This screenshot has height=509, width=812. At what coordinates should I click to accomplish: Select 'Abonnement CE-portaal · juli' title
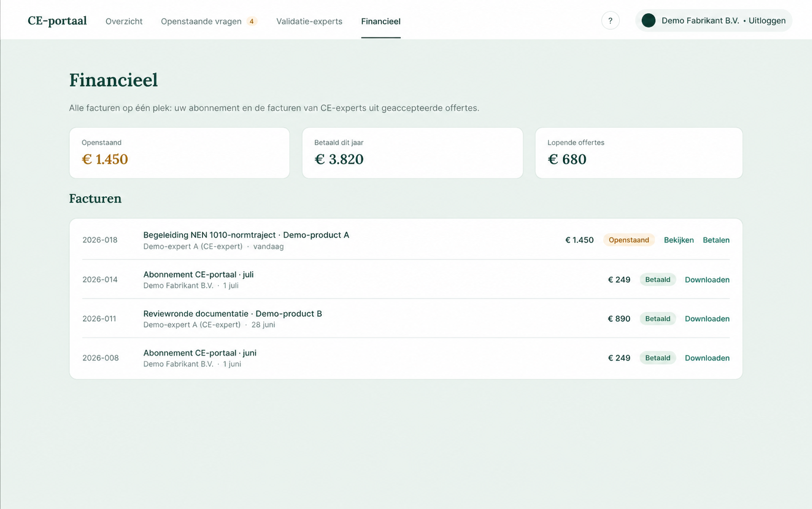coord(198,274)
